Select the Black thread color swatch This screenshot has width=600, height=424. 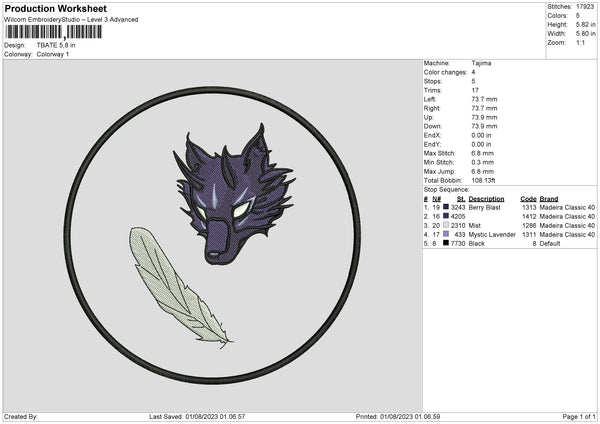(445, 242)
